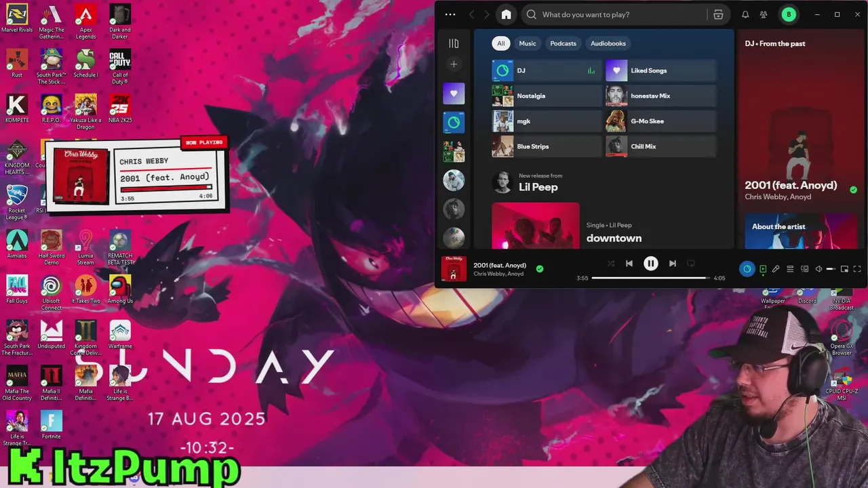The width and height of the screenshot is (868, 488).
Task: Open the mgk tile
Action: pos(547,121)
